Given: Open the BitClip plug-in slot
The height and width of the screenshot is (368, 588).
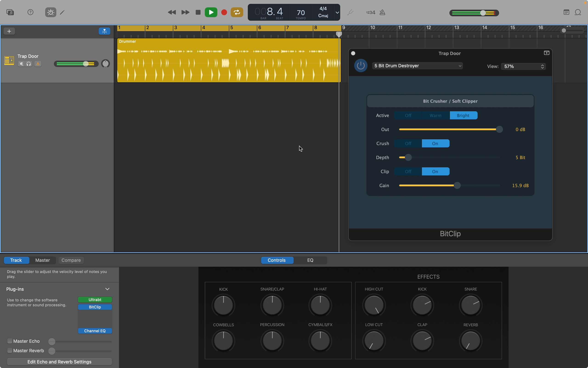Looking at the screenshot, I should pyautogui.click(x=95, y=307).
